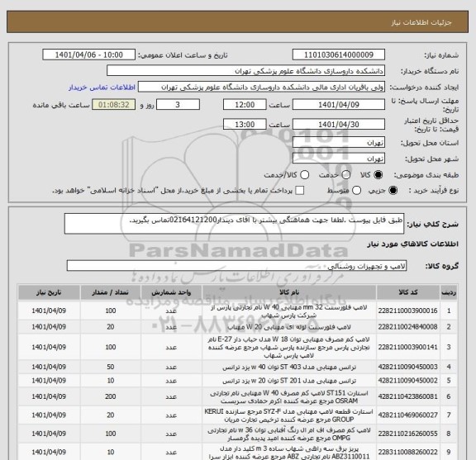Screen dimensions: 476x460
Task: Click quantity 50 in row 4
Action: (x=111, y=368)
